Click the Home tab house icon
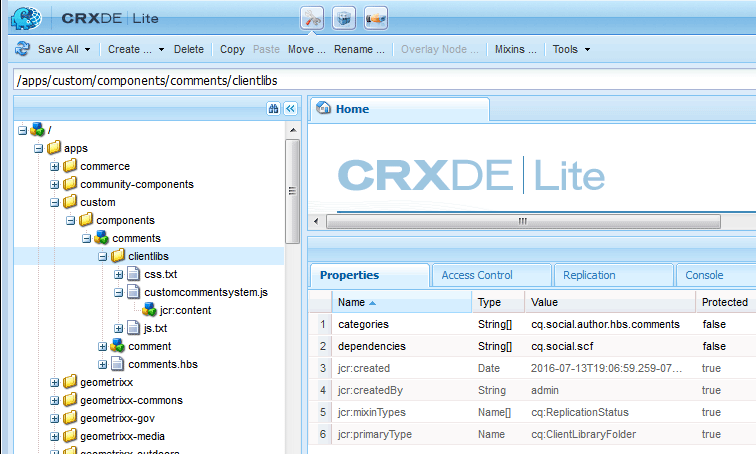The width and height of the screenshot is (756, 454). coord(323,108)
